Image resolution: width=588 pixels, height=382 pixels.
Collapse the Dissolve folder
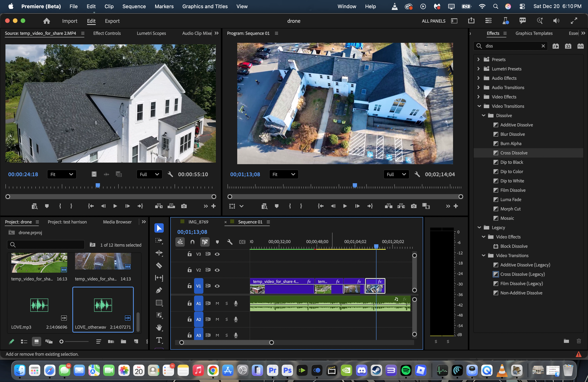[483, 115]
